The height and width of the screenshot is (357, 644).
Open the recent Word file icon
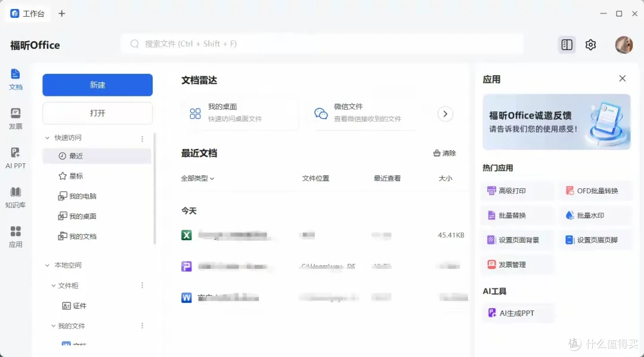(187, 297)
